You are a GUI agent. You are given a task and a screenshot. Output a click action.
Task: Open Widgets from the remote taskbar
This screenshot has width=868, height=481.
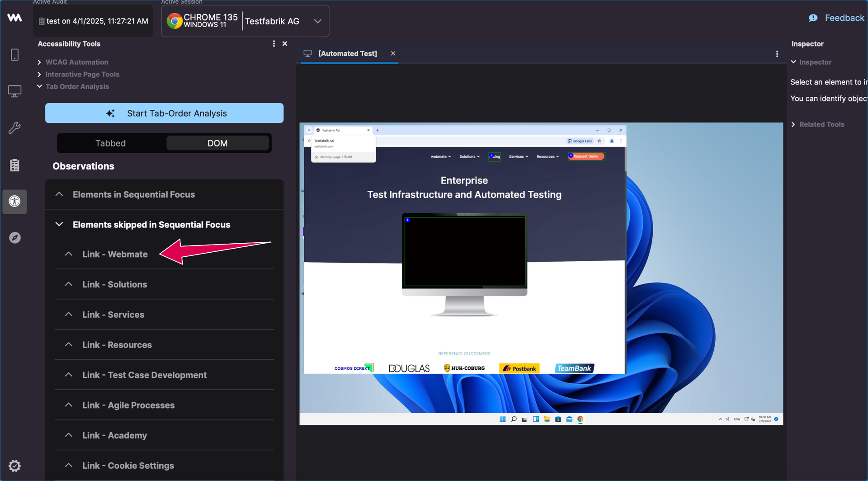536,419
